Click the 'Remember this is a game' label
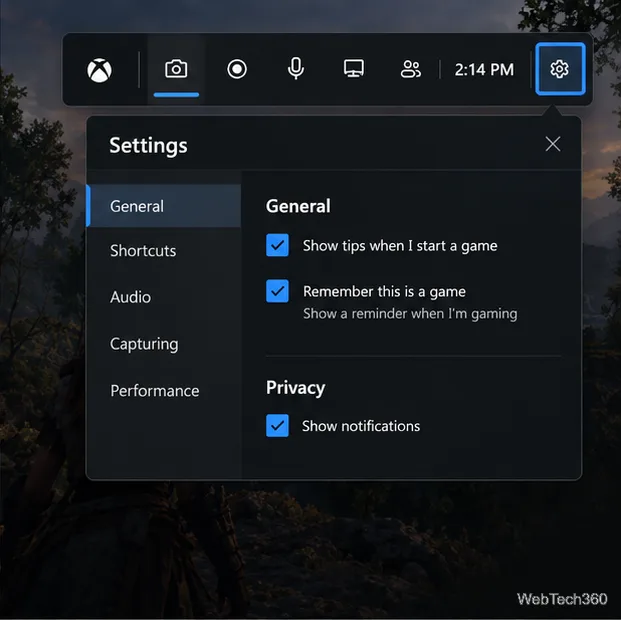Image resolution: width=621 pixels, height=620 pixels. pyautogui.click(x=384, y=292)
